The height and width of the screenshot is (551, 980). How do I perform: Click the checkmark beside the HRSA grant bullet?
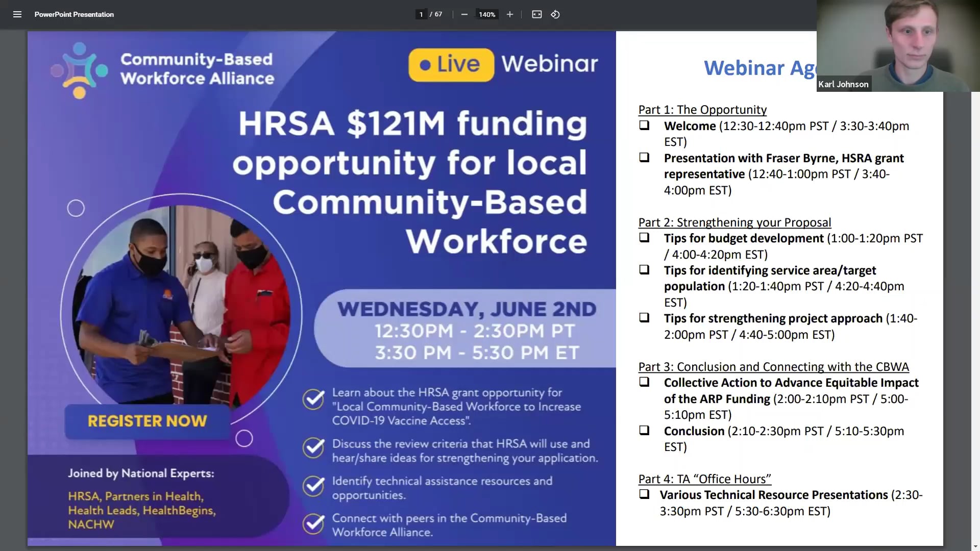(313, 399)
